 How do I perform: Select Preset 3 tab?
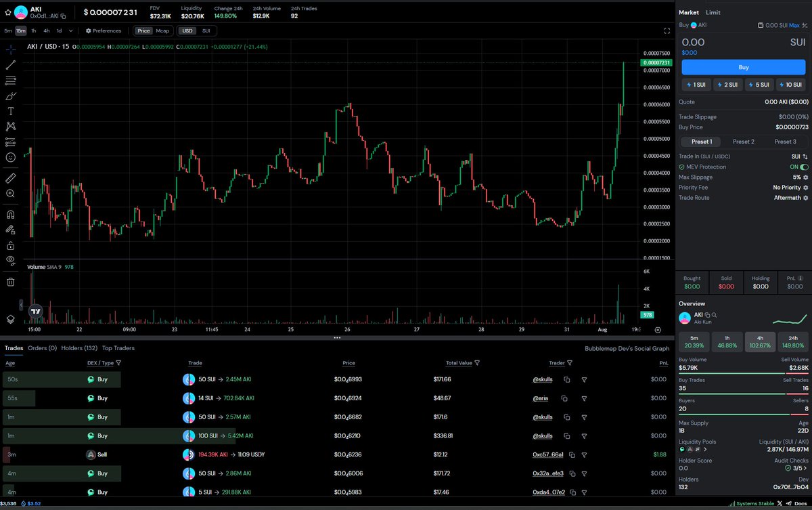785,142
